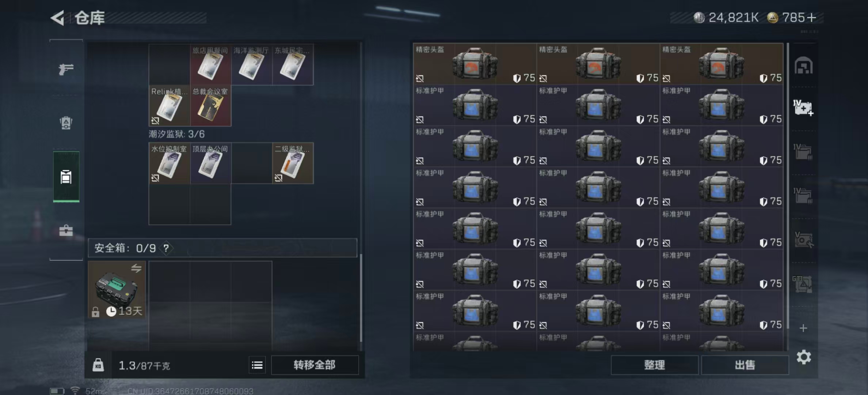The height and width of the screenshot is (395, 868).
Task: Open the level IV medical box tab
Action: 803,108
